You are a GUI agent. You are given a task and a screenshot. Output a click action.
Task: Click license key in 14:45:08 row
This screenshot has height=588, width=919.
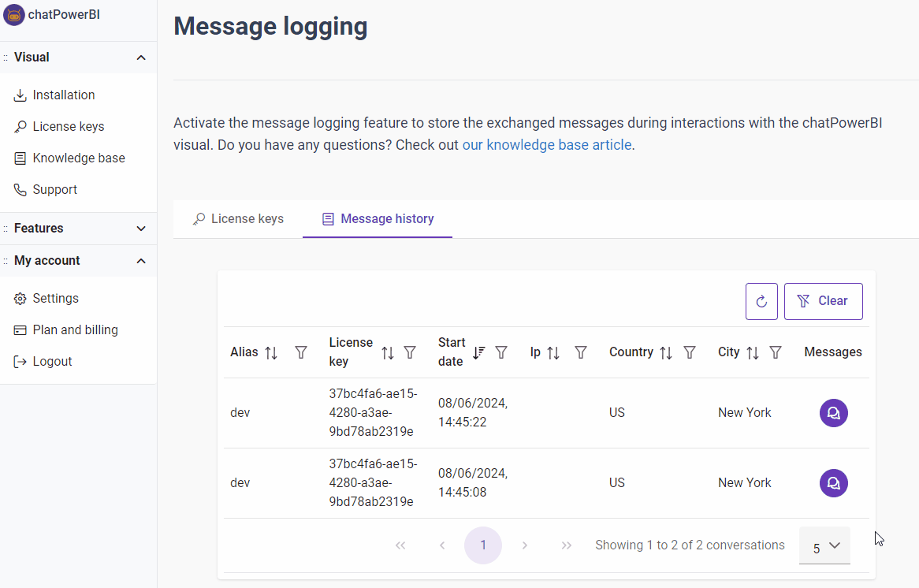373,483
